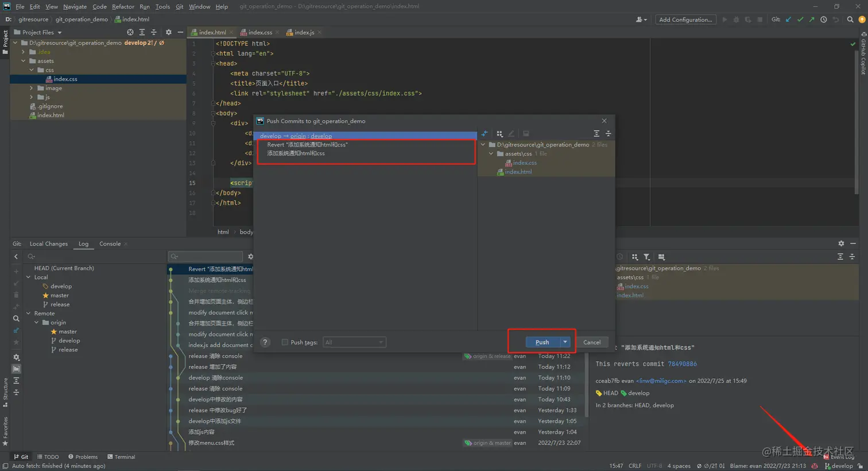Click develop branch widget in status bar

pos(838,466)
